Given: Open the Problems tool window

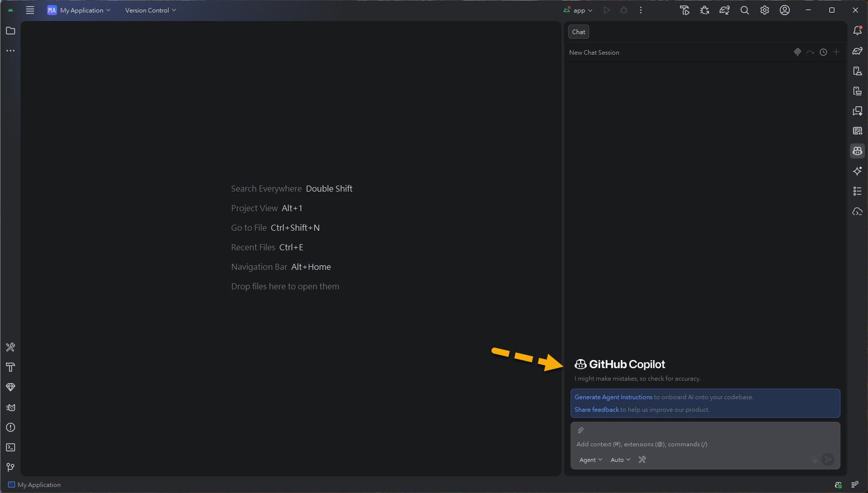Looking at the screenshot, I should tap(11, 427).
